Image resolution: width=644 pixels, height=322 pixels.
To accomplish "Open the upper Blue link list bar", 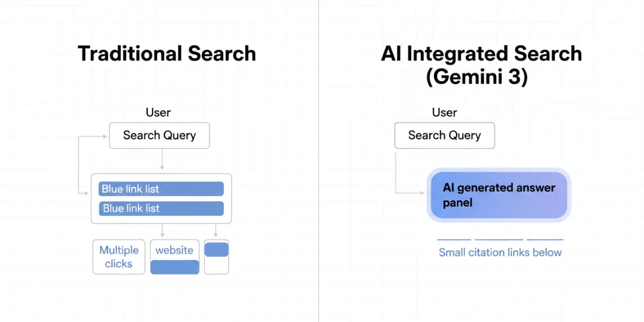I will tap(162, 189).
